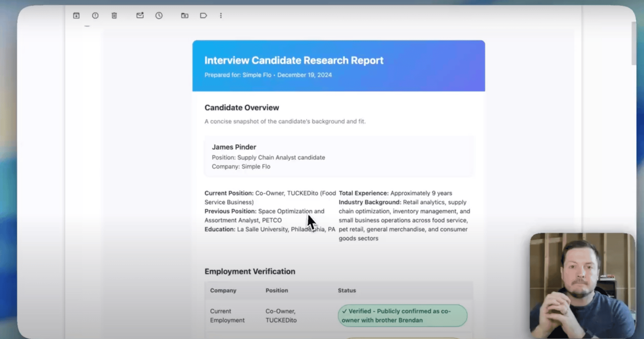This screenshot has height=339, width=644.
Task: Click the 'Candidate Overview' heading
Action: click(242, 108)
